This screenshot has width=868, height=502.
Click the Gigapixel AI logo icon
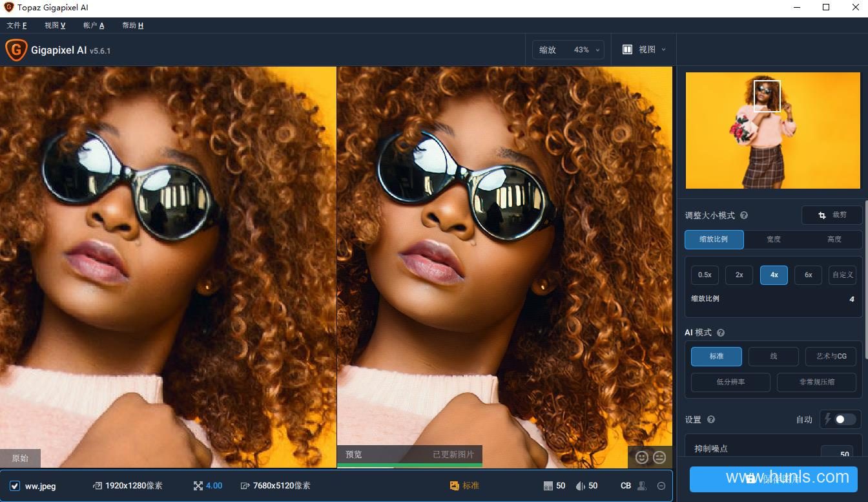click(x=15, y=50)
